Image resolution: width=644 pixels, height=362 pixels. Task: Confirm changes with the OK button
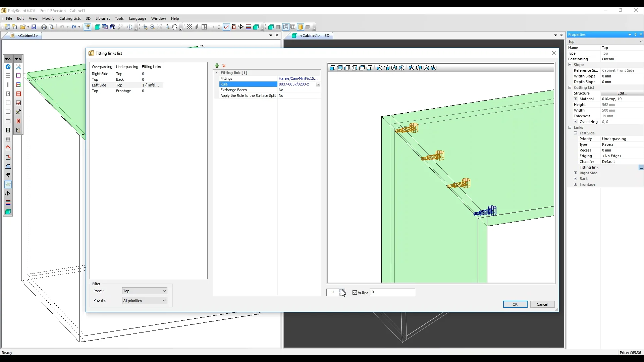(515, 304)
